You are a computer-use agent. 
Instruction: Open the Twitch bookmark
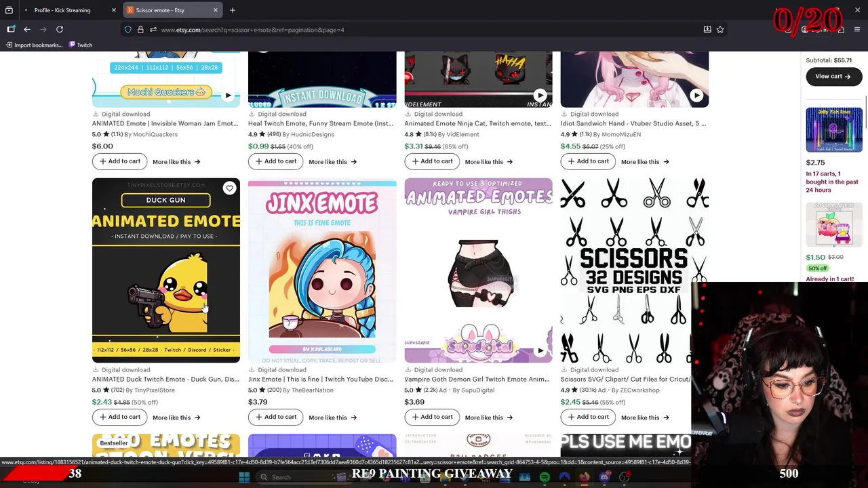[81, 45]
